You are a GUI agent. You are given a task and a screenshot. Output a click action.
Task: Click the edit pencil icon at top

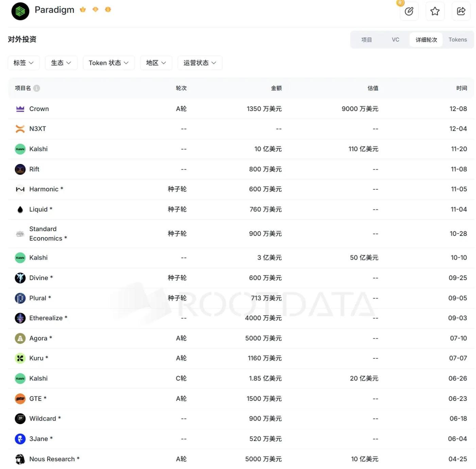tap(409, 11)
